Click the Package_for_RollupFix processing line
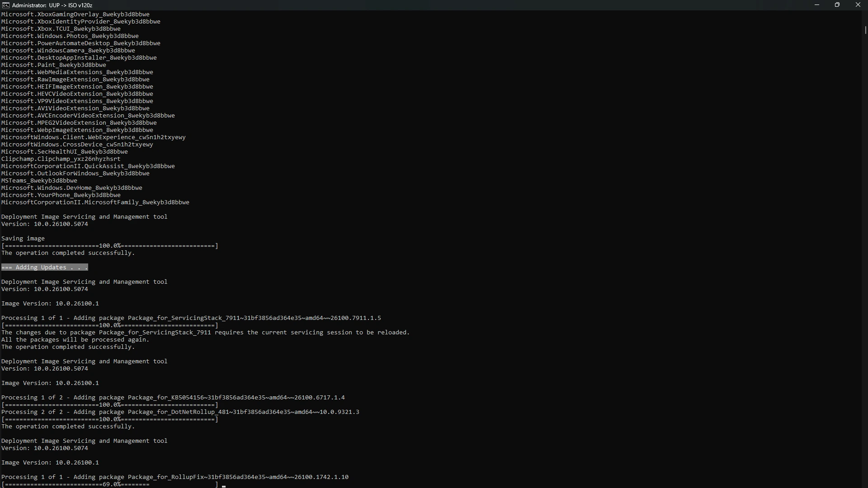868x488 pixels. coord(175,477)
